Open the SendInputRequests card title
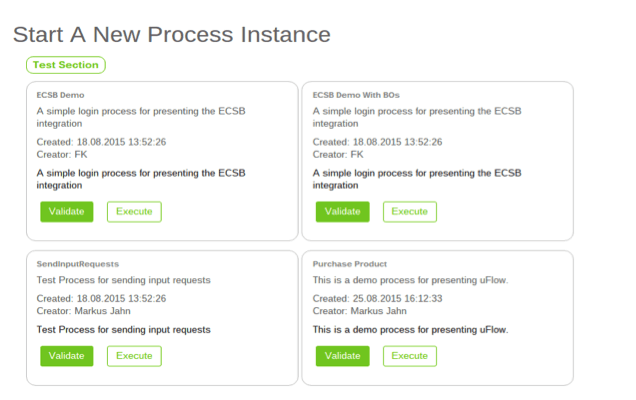This screenshot has width=636, height=400. pyautogui.click(x=78, y=264)
